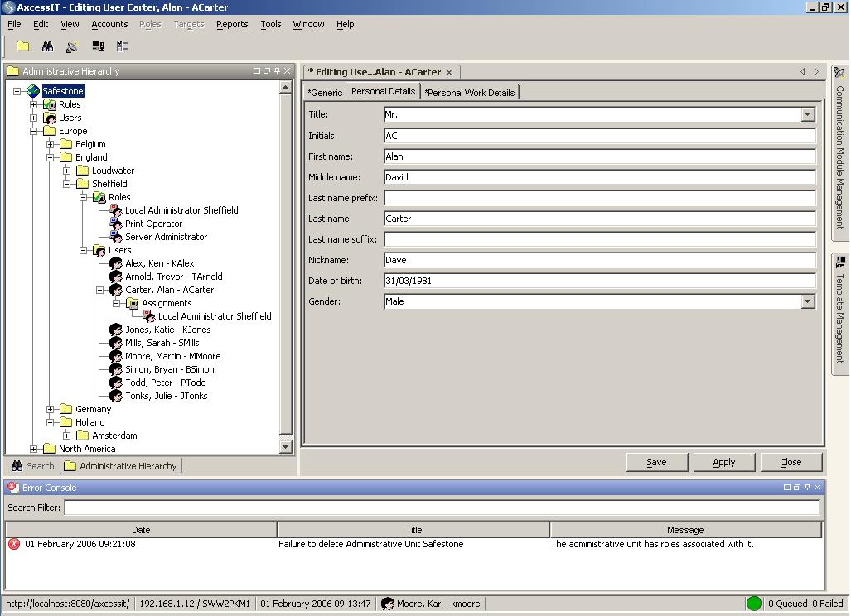The height and width of the screenshot is (616, 851).
Task: Open the Reports menu
Action: point(232,24)
